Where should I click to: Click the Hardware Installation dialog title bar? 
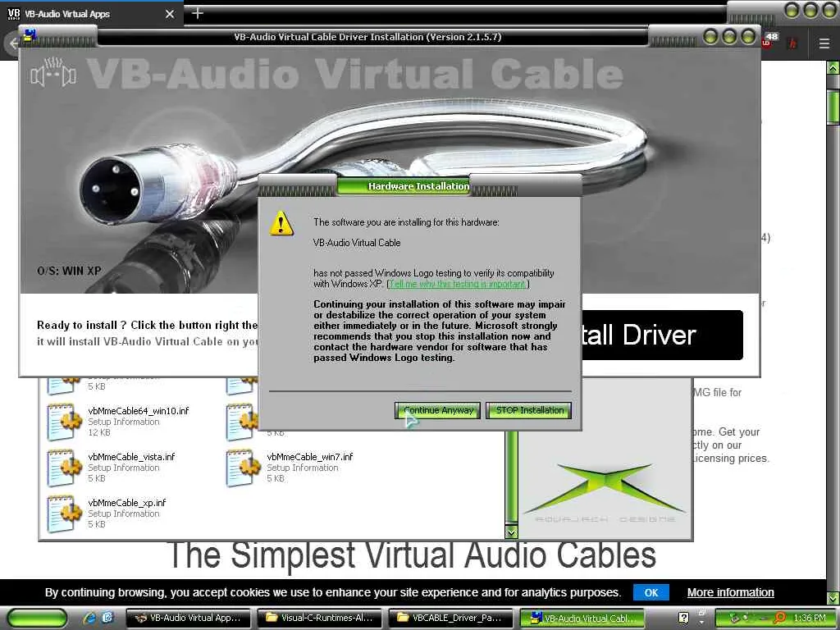419,186
